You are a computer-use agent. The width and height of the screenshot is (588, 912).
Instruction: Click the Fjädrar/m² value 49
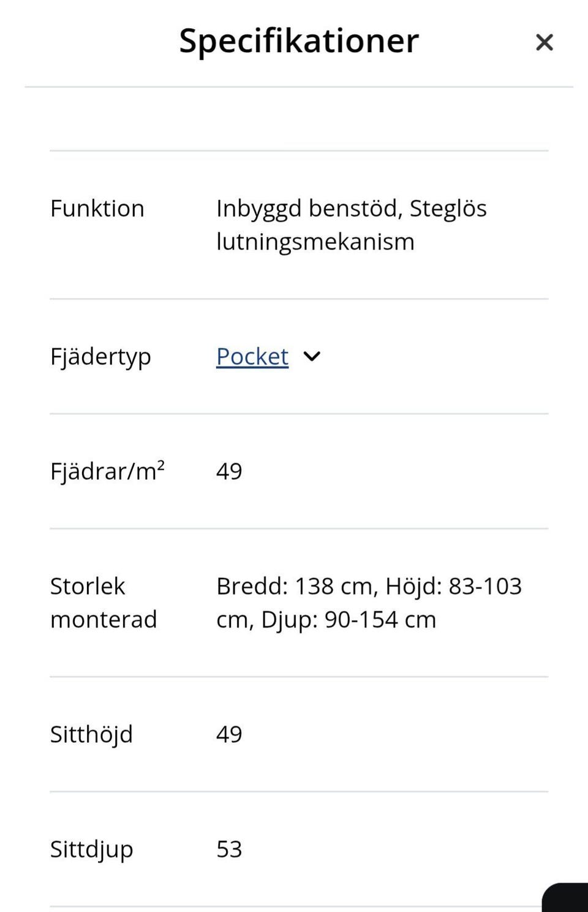[x=229, y=471]
